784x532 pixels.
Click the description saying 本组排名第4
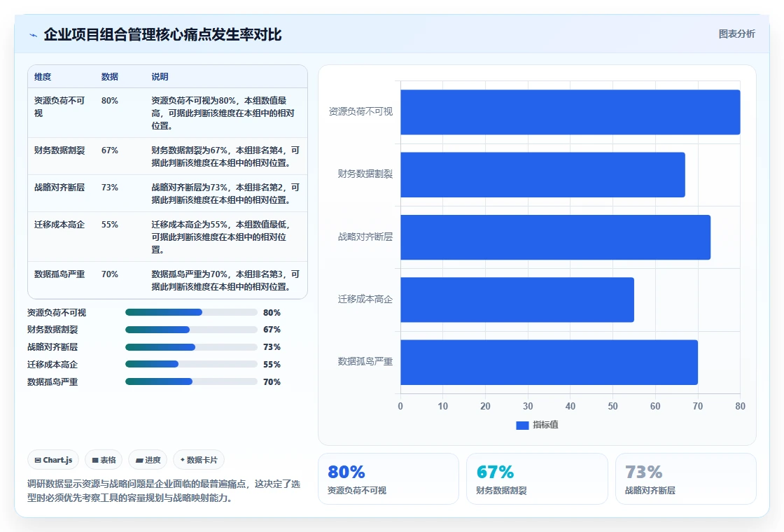point(225,157)
